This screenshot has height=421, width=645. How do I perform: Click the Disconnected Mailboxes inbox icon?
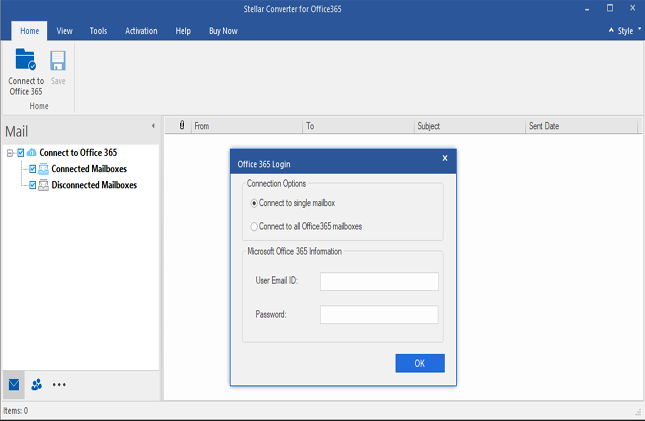[43, 185]
